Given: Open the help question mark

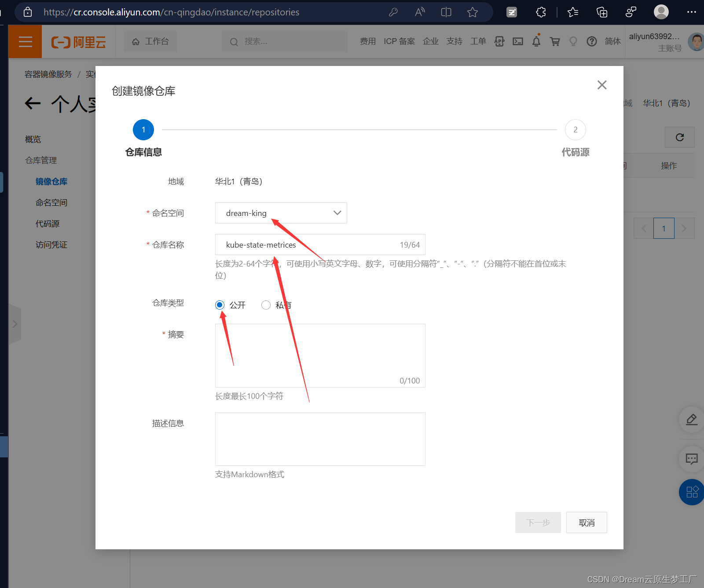Looking at the screenshot, I should click(x=592, y=41).
